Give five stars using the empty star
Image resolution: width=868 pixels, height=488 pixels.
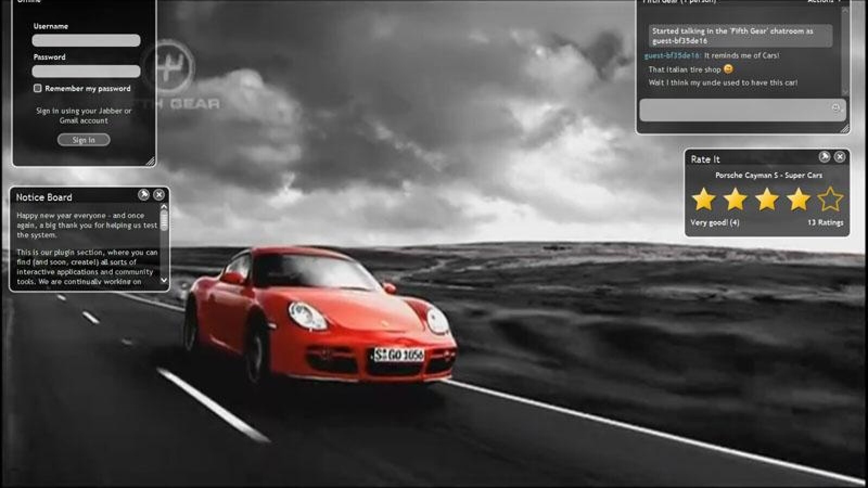click(x=830, y=199)
